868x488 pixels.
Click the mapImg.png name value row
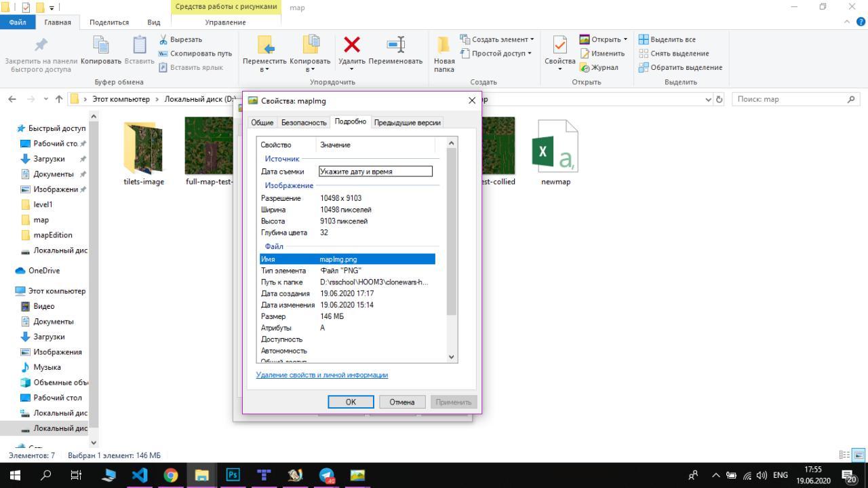coord(347,259)
